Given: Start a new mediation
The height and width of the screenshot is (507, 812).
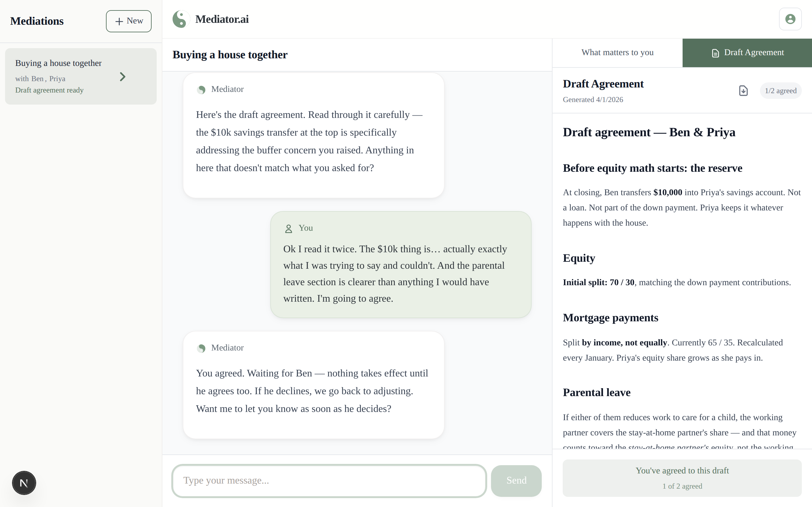Looking at the screenshot, I should tap(128, 21).
